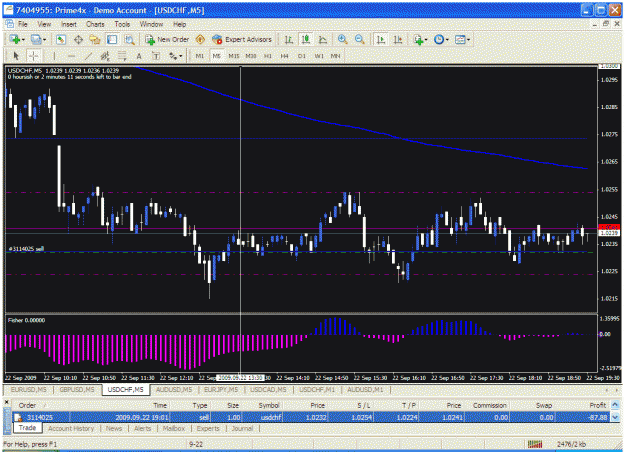The image size is (625, 452).
Task: Switch to MN timeframe
Action: click(336, 56)
